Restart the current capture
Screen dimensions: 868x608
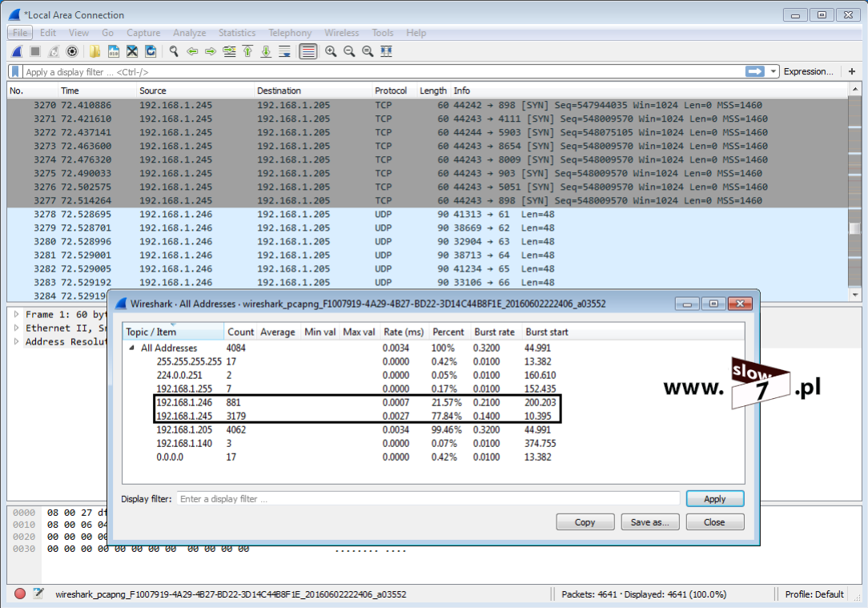(x=54, y=51)
